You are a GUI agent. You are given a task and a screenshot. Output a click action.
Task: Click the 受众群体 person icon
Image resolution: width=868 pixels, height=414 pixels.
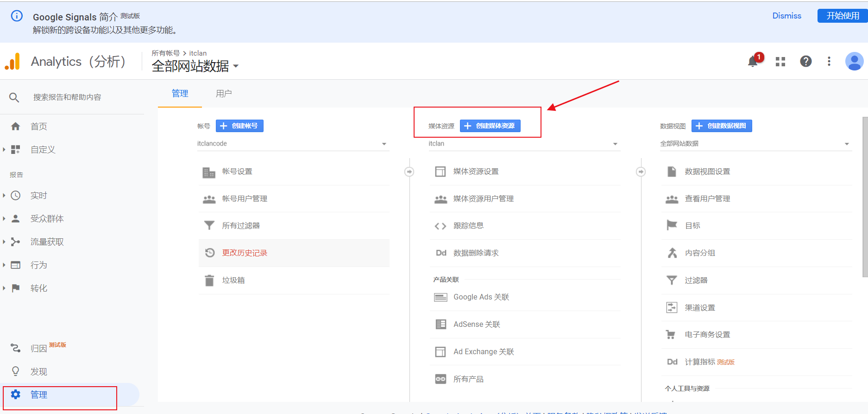pos(16,219)
